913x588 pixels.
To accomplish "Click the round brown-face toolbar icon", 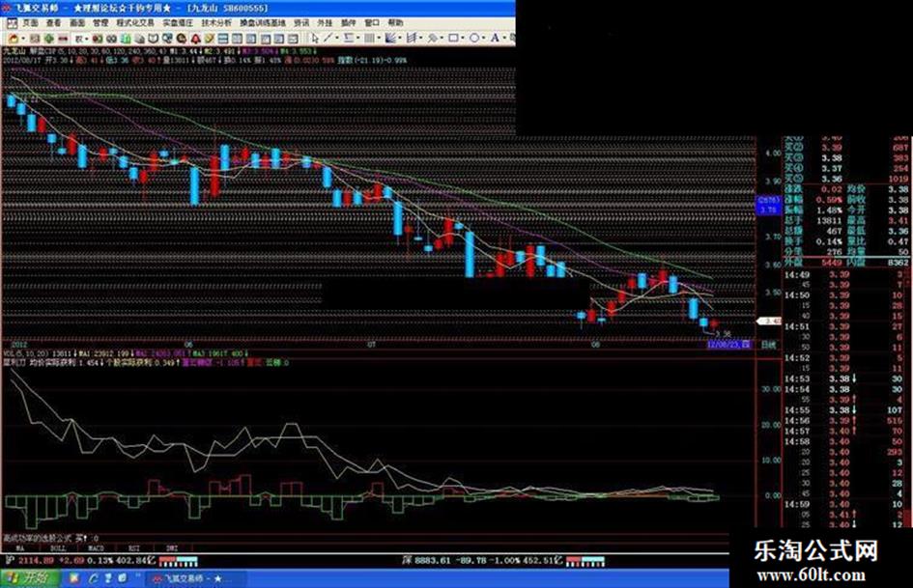I will (181, 39).
